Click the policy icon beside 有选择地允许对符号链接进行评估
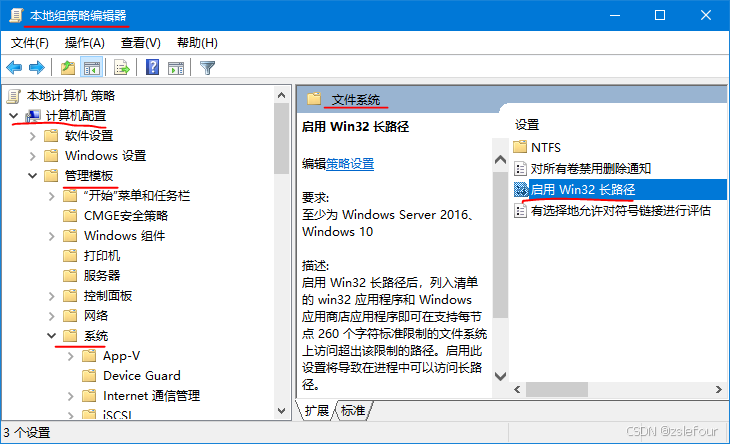This screenshot has width=730, height=444. click(520, 211)
